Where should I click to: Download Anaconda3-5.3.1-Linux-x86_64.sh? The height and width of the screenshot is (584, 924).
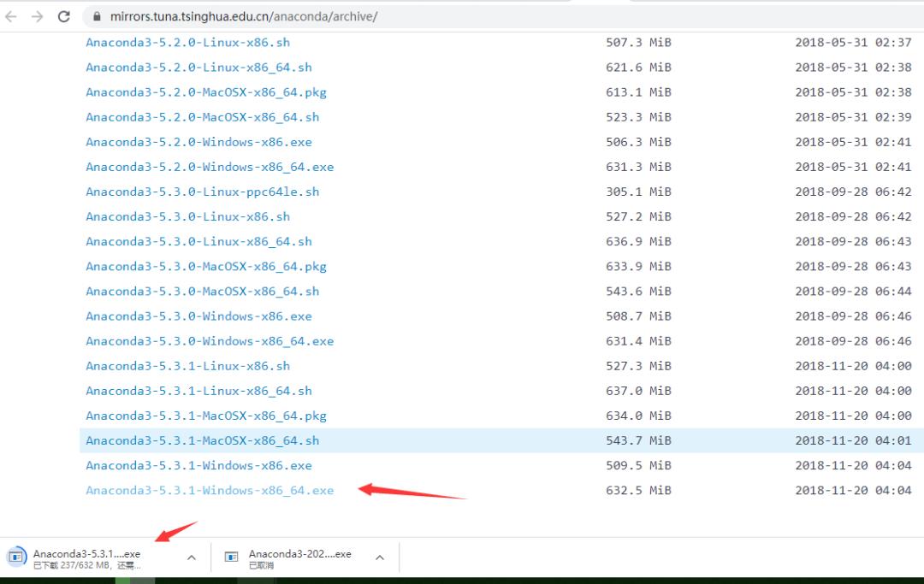pyautogui.click(x=198, y=391)
